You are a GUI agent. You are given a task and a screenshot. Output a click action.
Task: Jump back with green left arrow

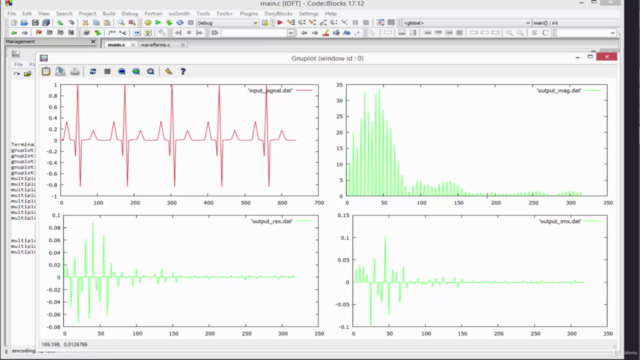pyautogui.click(x=14, y=33)
